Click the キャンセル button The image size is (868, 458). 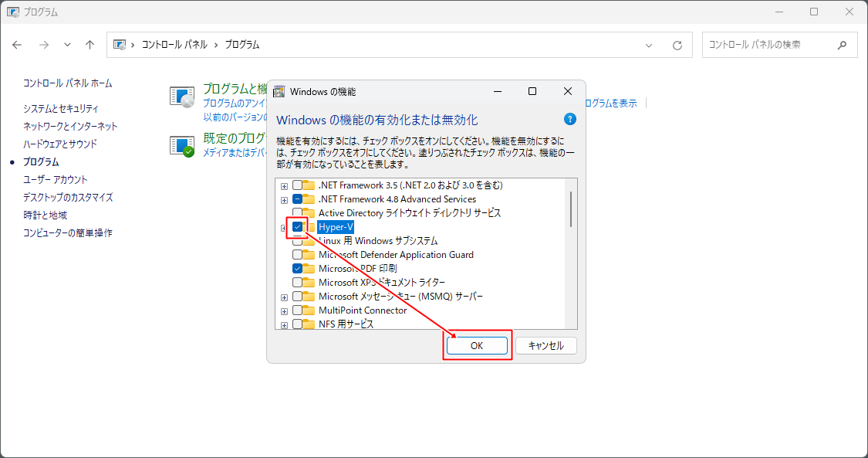546,345
